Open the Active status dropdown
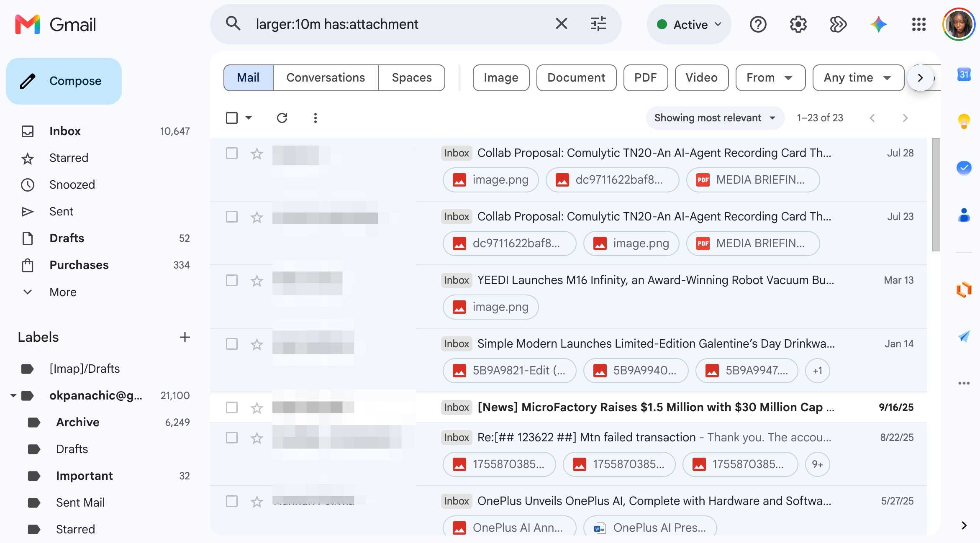The height and width of the screenshot is (543, 980). [x=689, y=24]
